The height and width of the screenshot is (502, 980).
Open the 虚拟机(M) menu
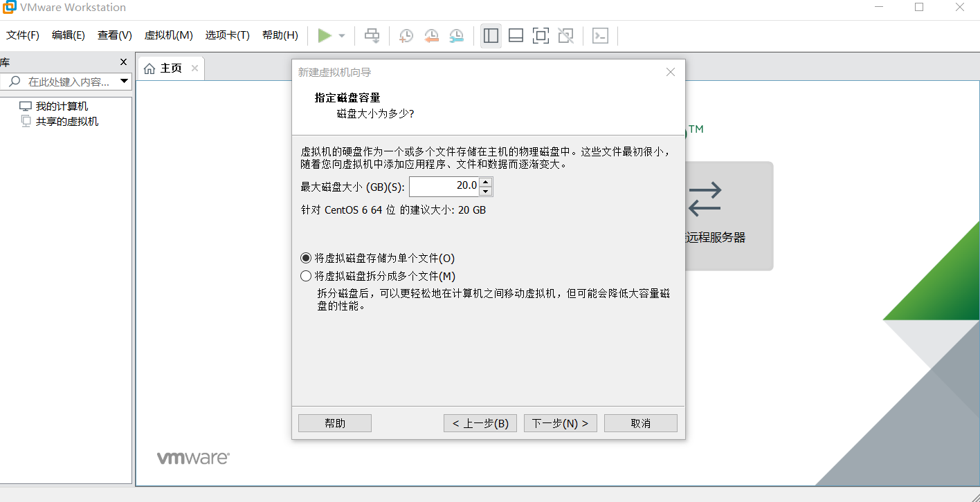[168, 35]
